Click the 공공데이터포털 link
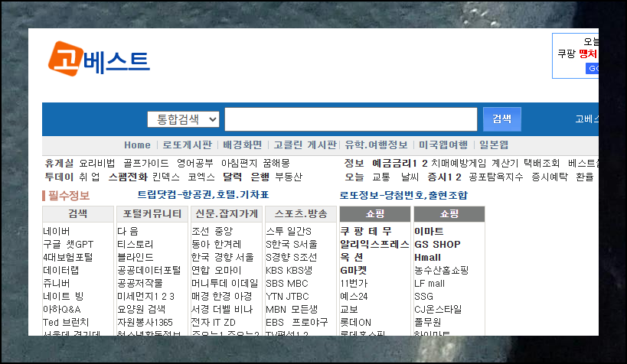This screenshot has height=364, width=627. (149, 270)
